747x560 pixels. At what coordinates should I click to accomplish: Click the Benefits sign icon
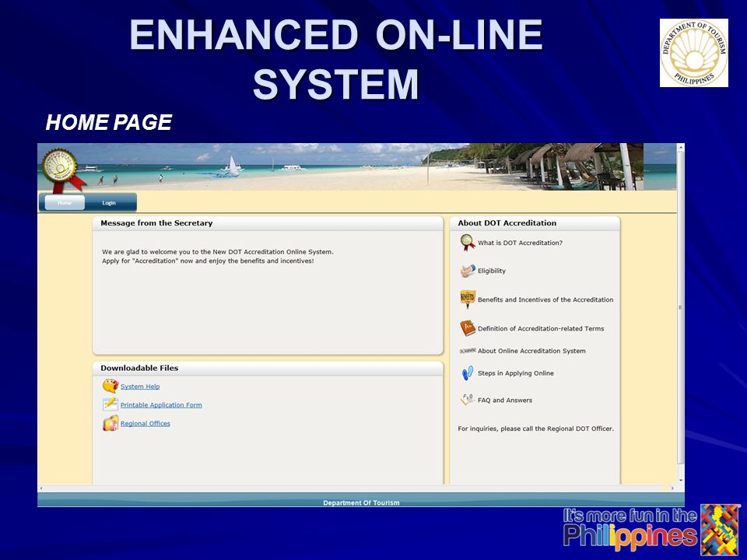point(468,299)
